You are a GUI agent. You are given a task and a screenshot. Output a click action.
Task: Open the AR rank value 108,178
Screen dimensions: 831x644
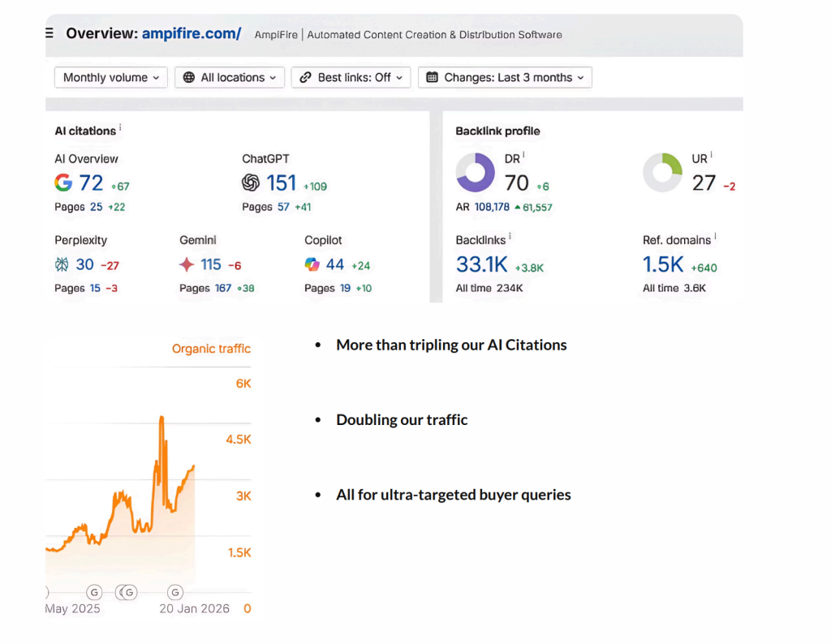pyautogui.click(x=492, y=207)
